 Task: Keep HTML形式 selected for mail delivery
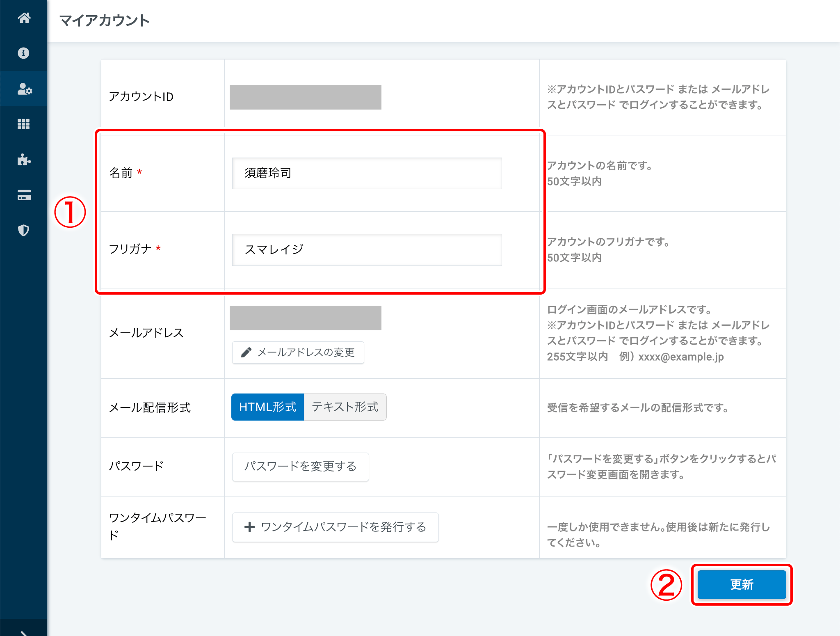click(267, 407)
